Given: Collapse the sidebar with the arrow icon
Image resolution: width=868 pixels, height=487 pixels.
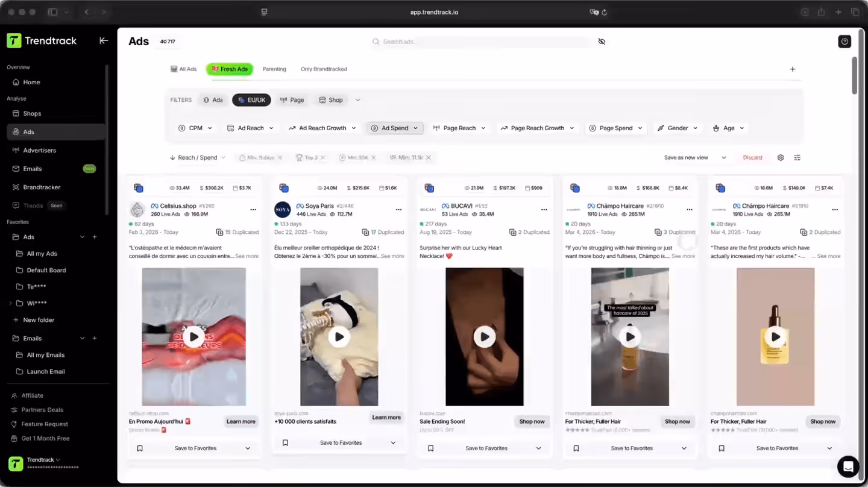Looking at the screenshot, I should tap(103, 40).
